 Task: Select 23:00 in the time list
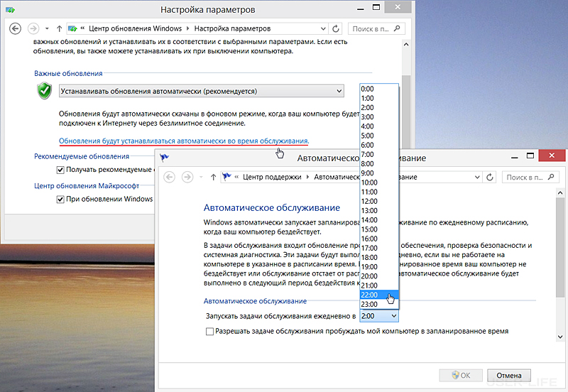tap(379, 305)
